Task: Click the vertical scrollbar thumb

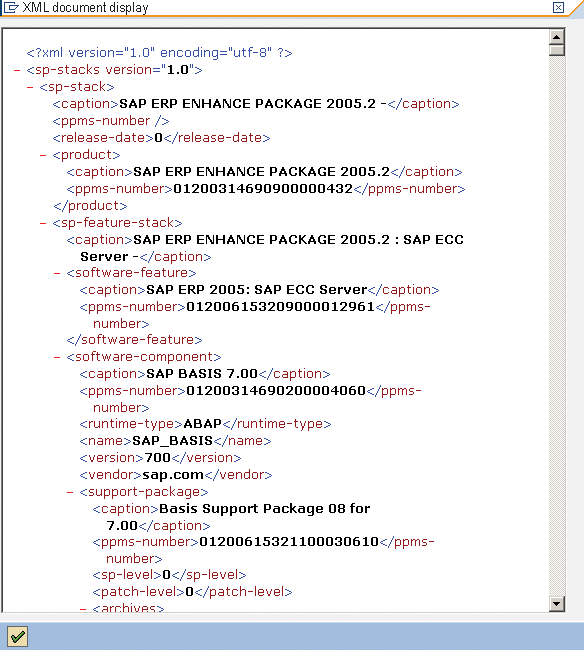Action: [557, 51]
